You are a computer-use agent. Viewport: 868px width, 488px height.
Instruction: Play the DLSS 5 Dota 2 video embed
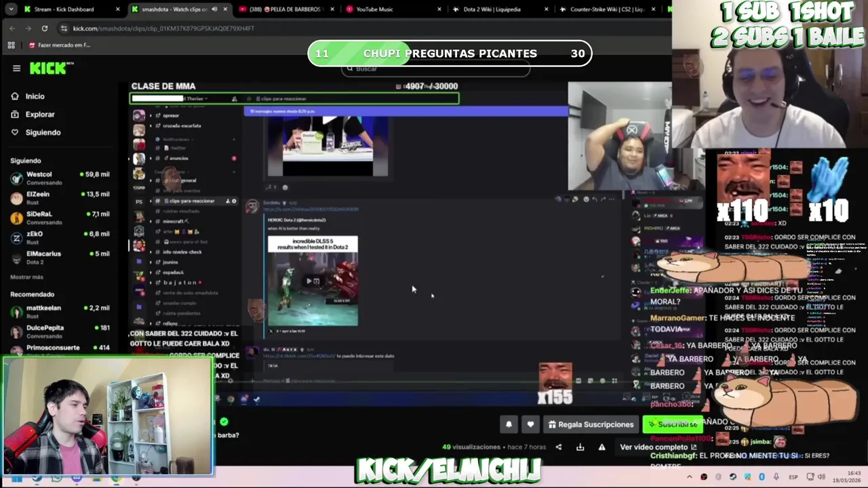(312, 281)
